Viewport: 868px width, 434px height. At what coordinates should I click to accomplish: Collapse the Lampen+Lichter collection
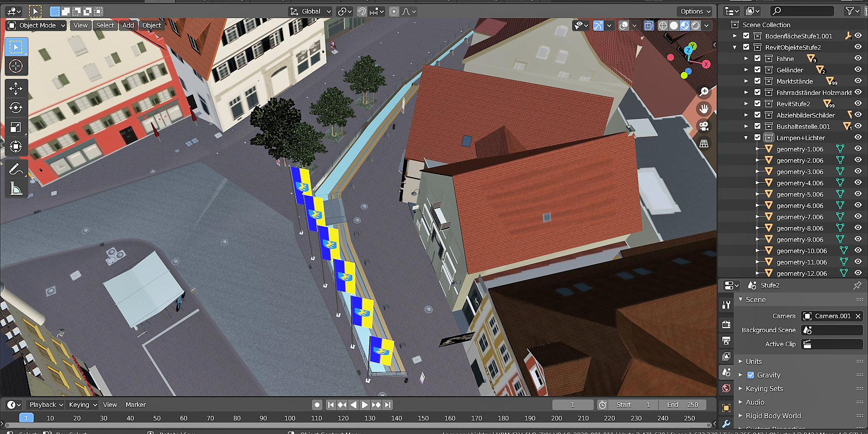tap(746, 137)
